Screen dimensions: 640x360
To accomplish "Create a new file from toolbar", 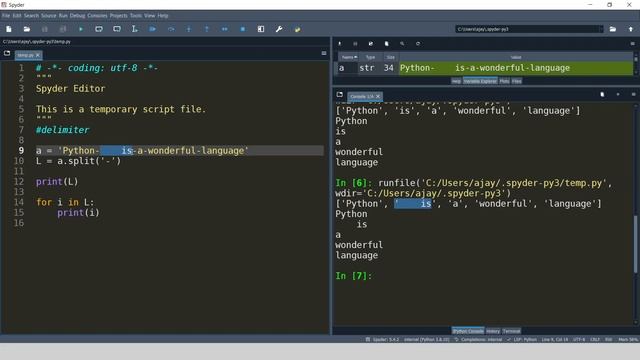I will coord(9,29).
